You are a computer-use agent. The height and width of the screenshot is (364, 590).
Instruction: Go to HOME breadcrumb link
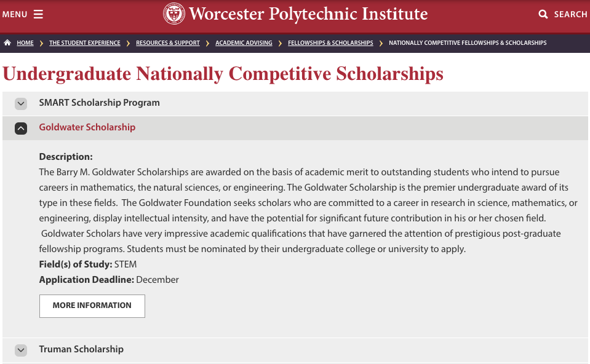25,43
